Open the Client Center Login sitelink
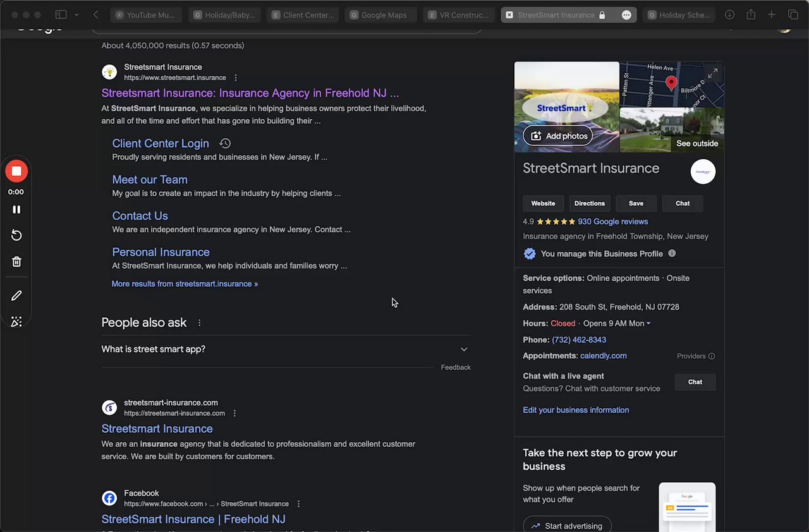This screenshot has width=809, height=532. [161, 143]
